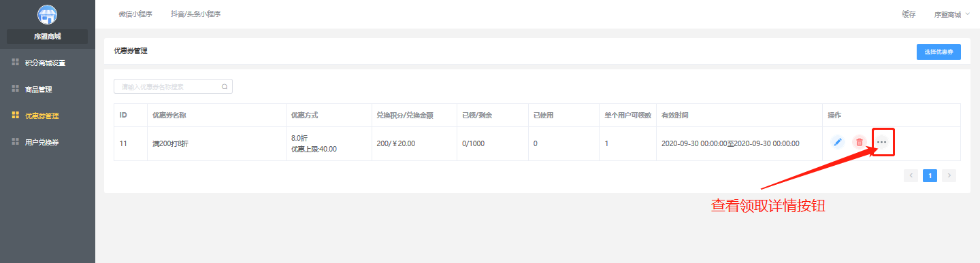Screen dimensions: 980x263
Task: Click grid icon beside 用户兑换券
Action: tap(16, 142)
